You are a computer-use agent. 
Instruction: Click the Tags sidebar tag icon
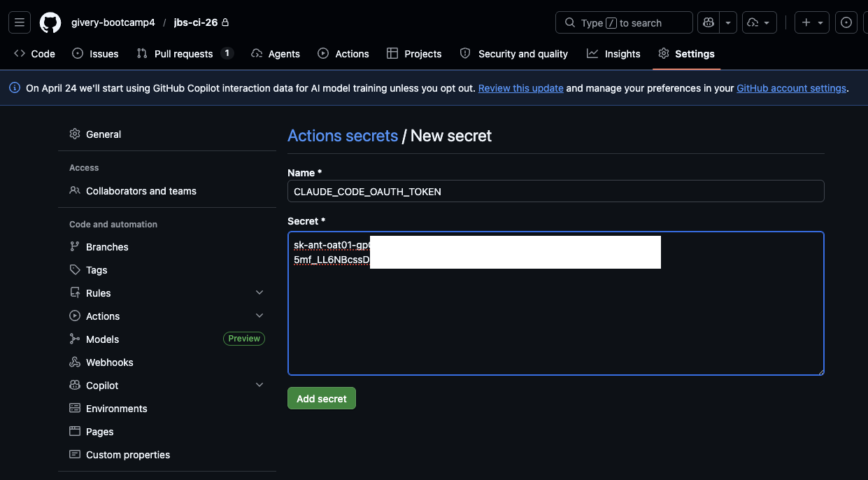click(75, 269)
